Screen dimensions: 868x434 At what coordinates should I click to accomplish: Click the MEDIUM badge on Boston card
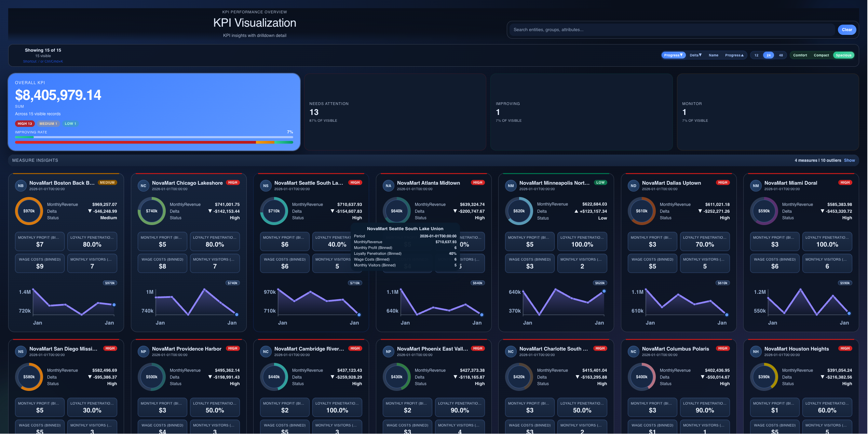tap(107, 183)
